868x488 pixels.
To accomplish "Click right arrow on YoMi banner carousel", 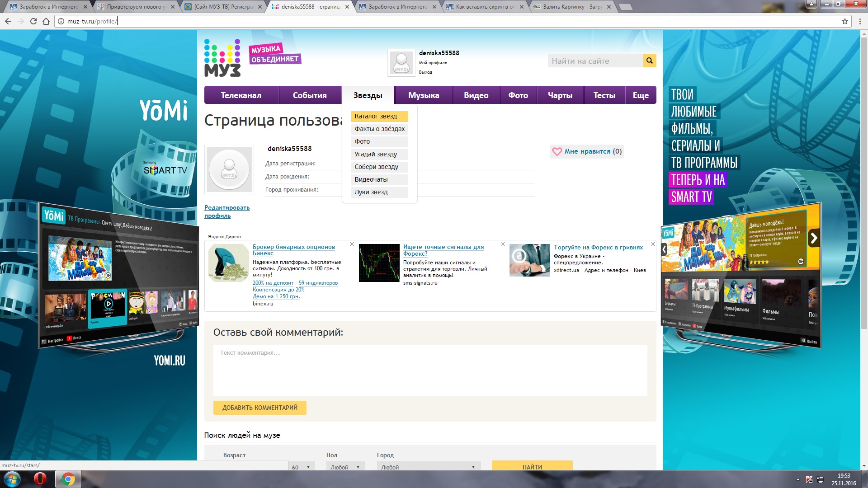I will [x=814, y=238].
